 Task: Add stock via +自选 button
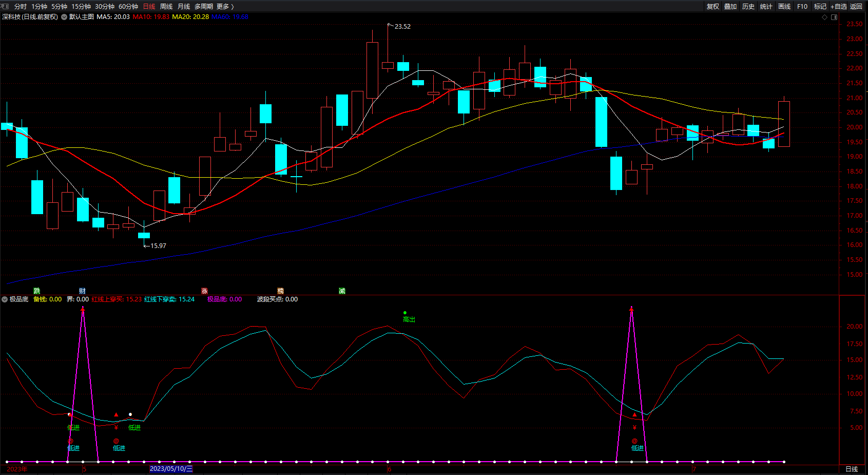pos(839,7)
